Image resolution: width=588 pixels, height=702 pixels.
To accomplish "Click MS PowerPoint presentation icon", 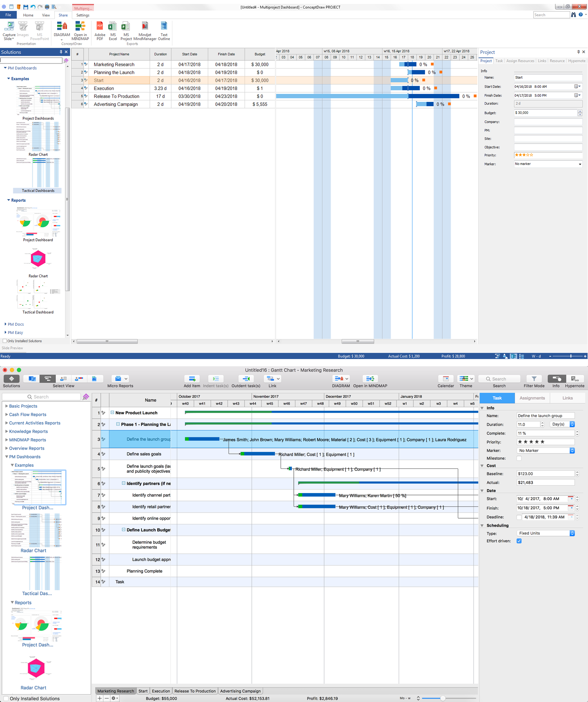I will (39, 27).
